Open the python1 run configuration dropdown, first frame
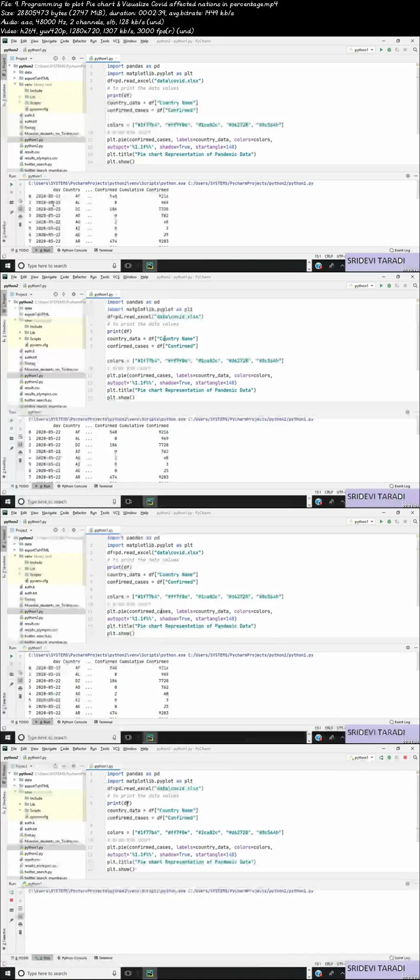The height and width of the screenshot is (980, 420). pyautogui.click(x=361, y=50)
